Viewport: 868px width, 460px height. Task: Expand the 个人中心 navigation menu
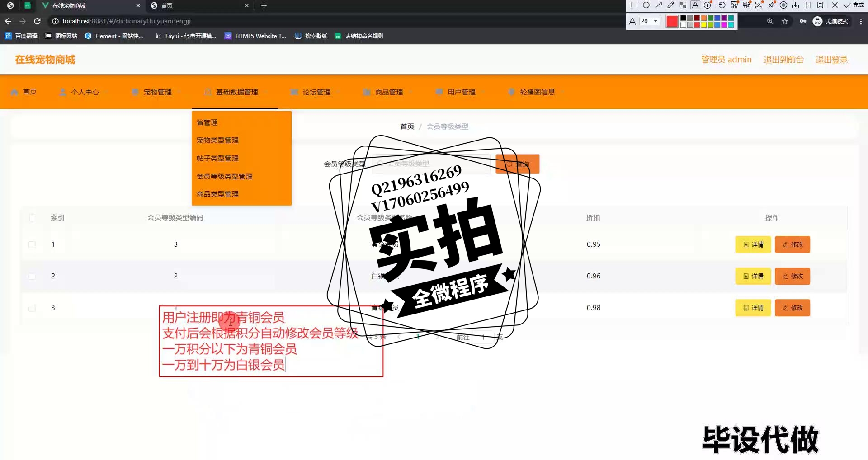click(84, 92)
